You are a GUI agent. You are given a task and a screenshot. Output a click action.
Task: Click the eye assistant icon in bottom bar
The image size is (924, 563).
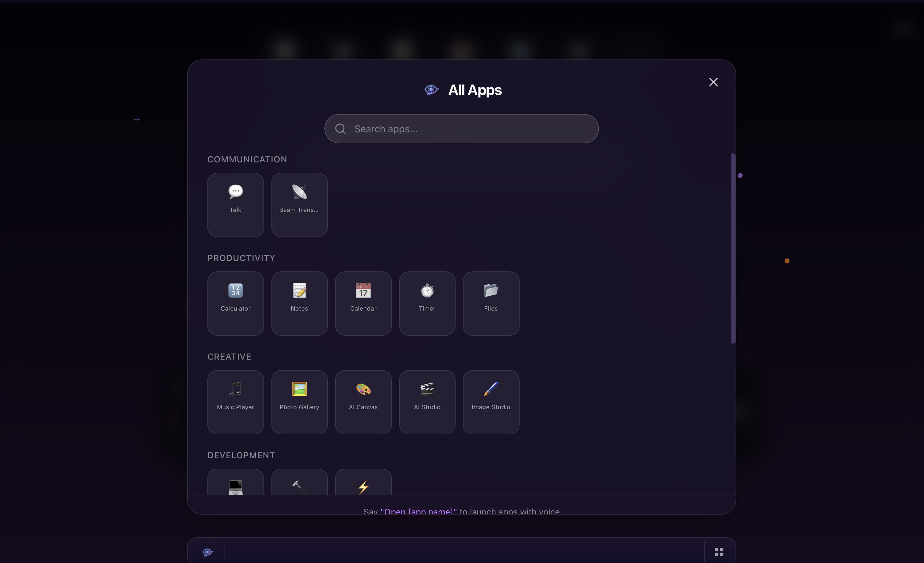point(207,551)
